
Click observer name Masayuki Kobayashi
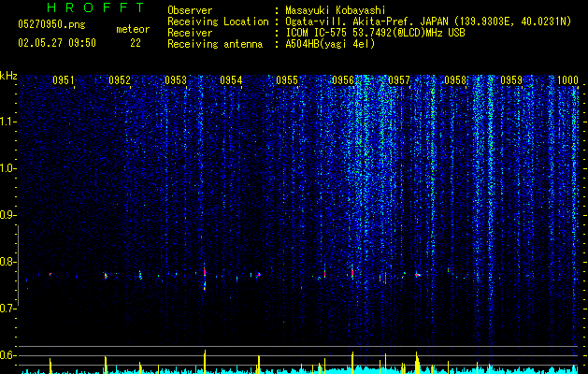click(x=336, y=11)
